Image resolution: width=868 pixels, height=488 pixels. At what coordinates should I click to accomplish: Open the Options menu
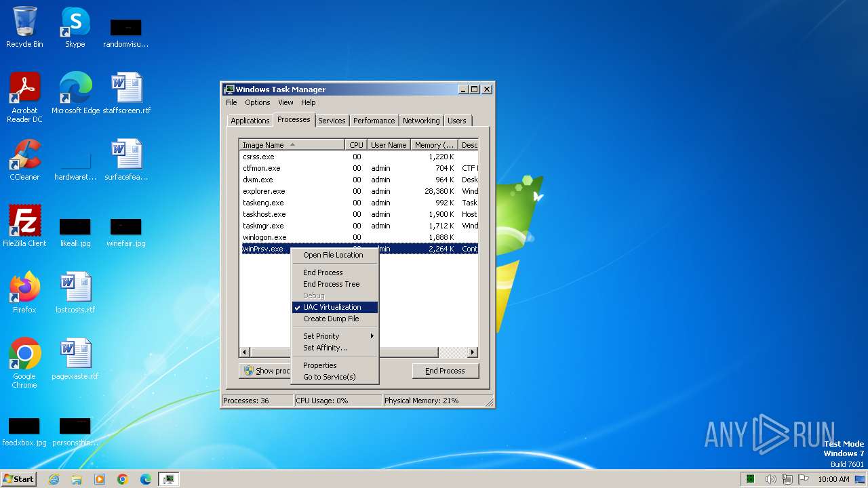pos(258,102)
